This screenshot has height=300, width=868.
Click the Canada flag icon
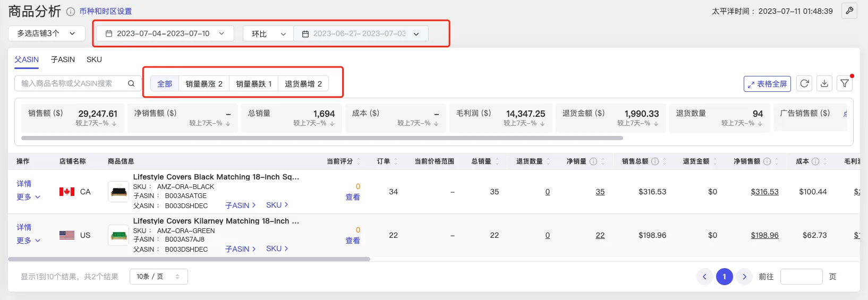coord(67,192)
